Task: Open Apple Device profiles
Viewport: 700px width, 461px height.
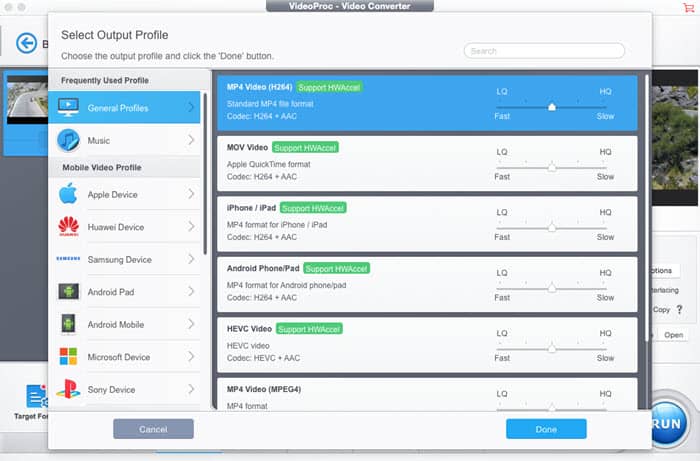Action: [125, 194]
